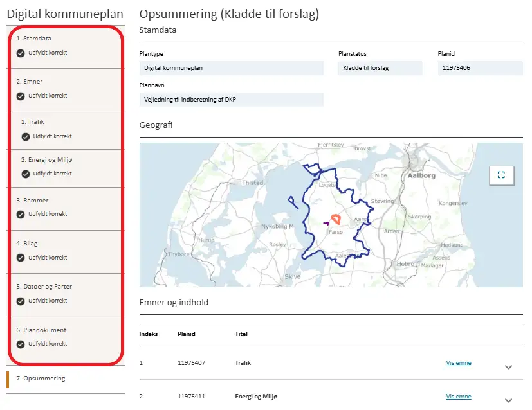Click checkmark icon under 4. Bilag

point(21,258)
